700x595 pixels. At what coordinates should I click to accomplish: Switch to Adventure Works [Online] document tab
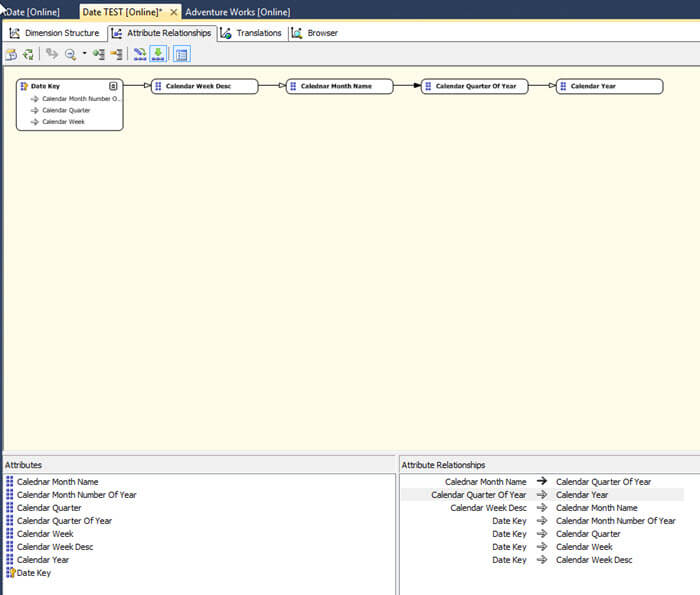[238, 12]
